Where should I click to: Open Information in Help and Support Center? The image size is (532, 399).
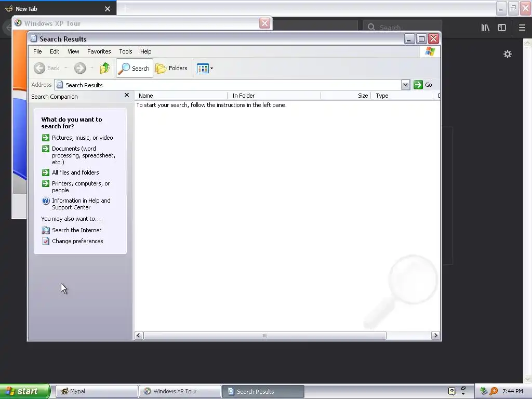(x=81, y=204)
